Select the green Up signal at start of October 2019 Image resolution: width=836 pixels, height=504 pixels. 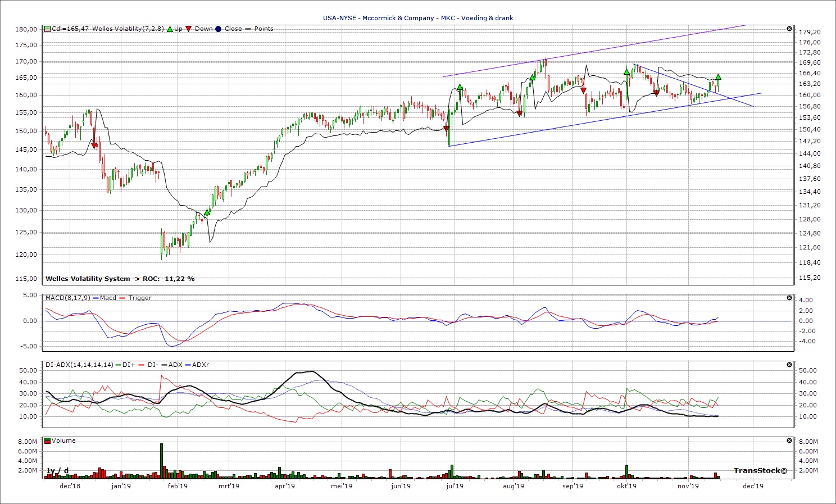point(626,72)
